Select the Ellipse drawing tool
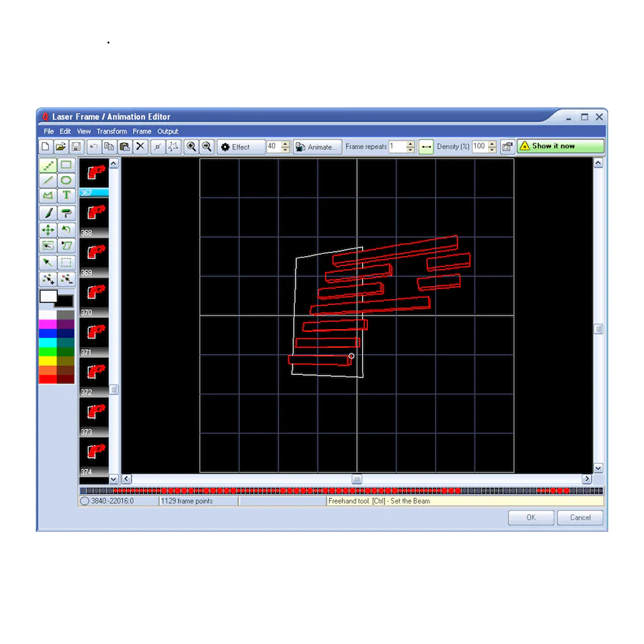The image size is (644, 644). (x=67, y=180)
